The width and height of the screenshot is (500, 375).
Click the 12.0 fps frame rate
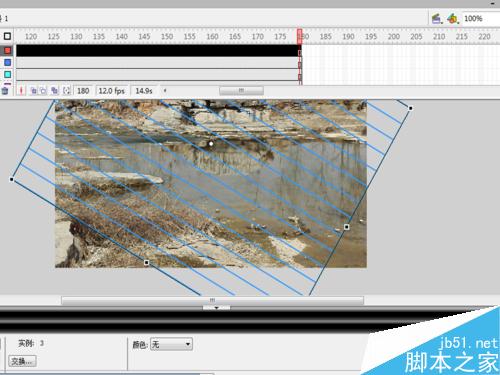(x=112, y=91)
